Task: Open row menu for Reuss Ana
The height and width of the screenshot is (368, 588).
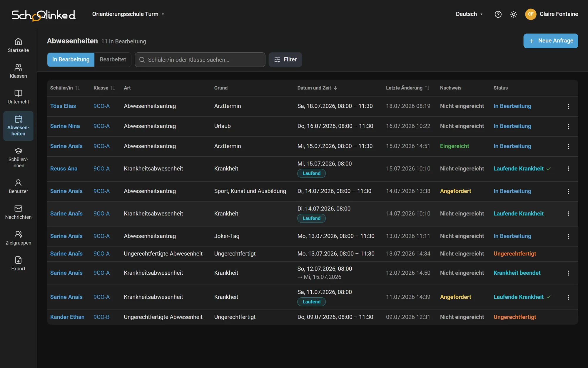Action: [x=568, y=169]
